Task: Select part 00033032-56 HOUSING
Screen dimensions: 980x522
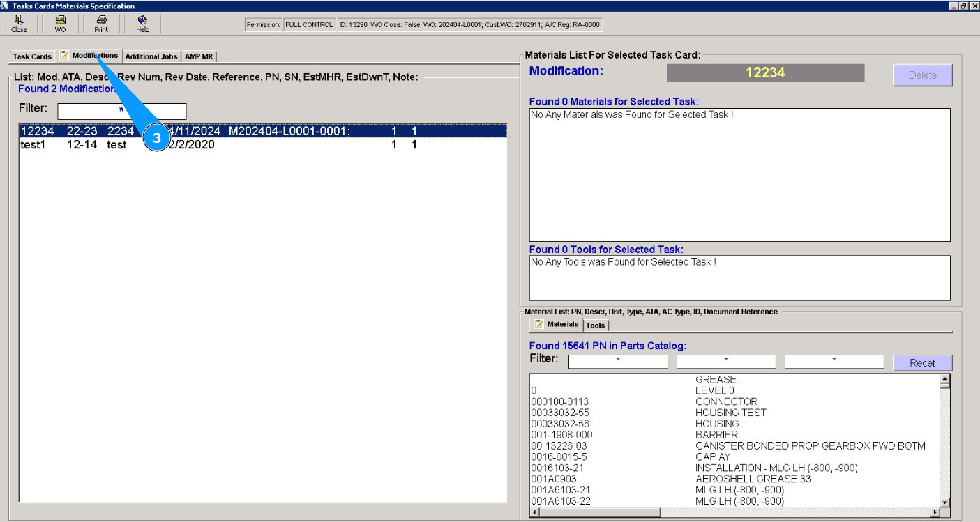Action: coord(734,424)
